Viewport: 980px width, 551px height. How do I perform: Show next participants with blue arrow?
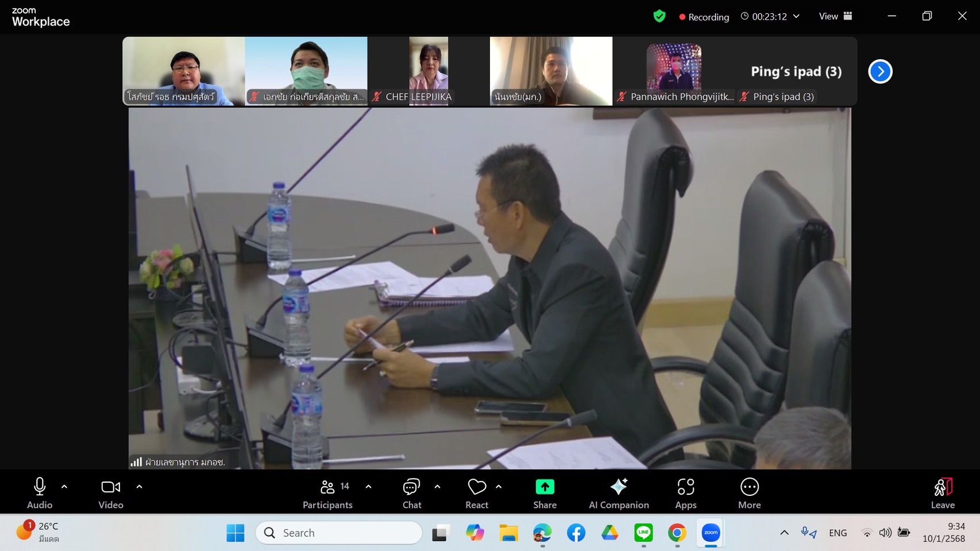(x=880, y=72)
